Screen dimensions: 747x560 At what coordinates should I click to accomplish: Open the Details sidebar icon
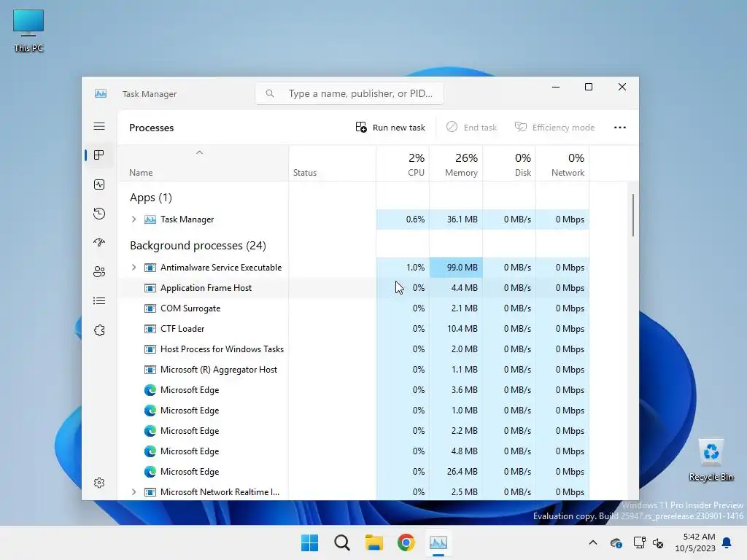tap(99, 301)
